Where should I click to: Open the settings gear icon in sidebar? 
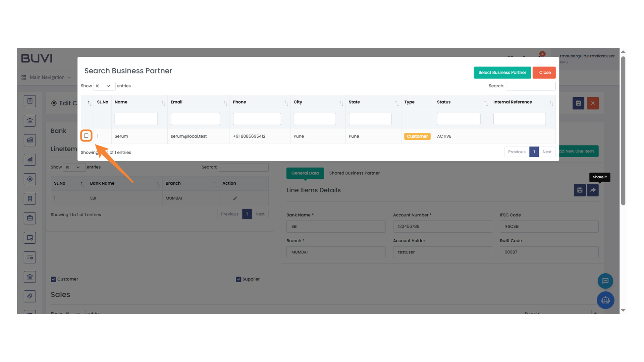(x=30, y=179)
